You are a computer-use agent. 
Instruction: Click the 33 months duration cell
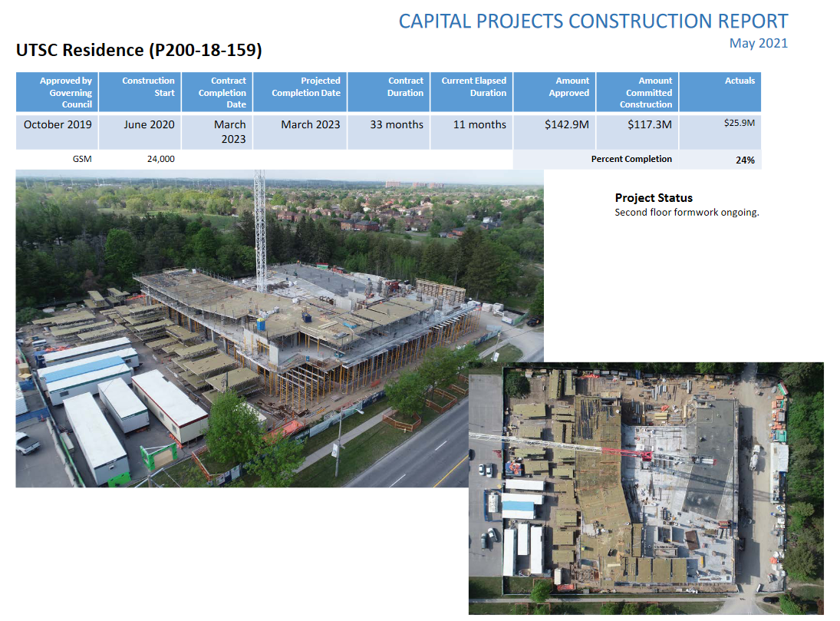click(389, 130)
